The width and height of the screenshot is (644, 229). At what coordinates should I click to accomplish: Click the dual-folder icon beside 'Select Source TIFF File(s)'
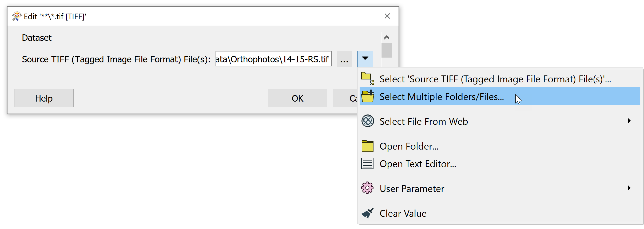click(x=368, y=78)
